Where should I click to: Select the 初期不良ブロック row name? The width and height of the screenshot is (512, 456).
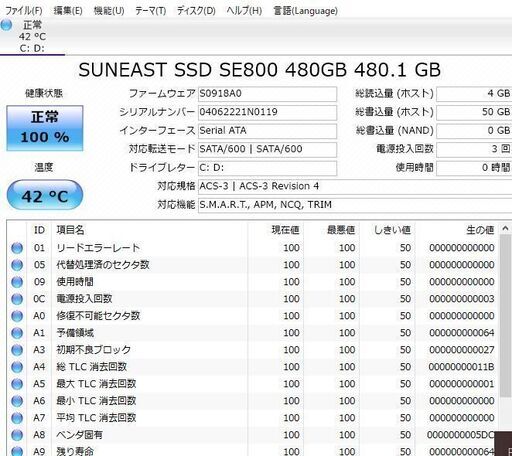[93, 350]
